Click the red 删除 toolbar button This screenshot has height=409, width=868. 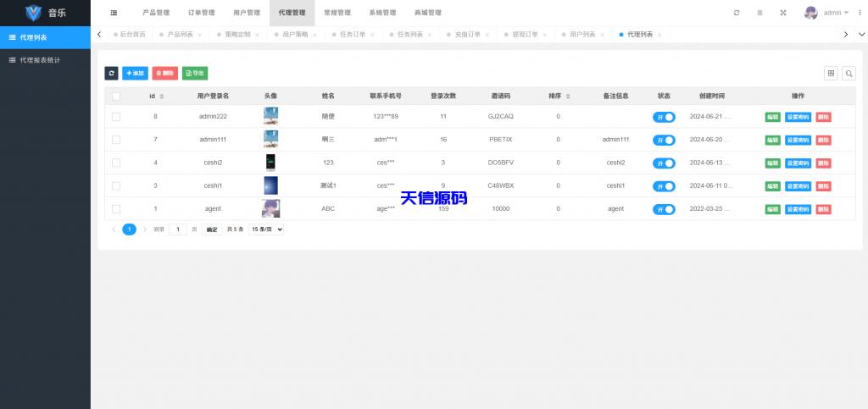[x=165, y=73]
